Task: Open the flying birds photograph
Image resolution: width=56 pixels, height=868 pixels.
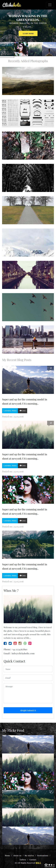Action: point(28,307)
